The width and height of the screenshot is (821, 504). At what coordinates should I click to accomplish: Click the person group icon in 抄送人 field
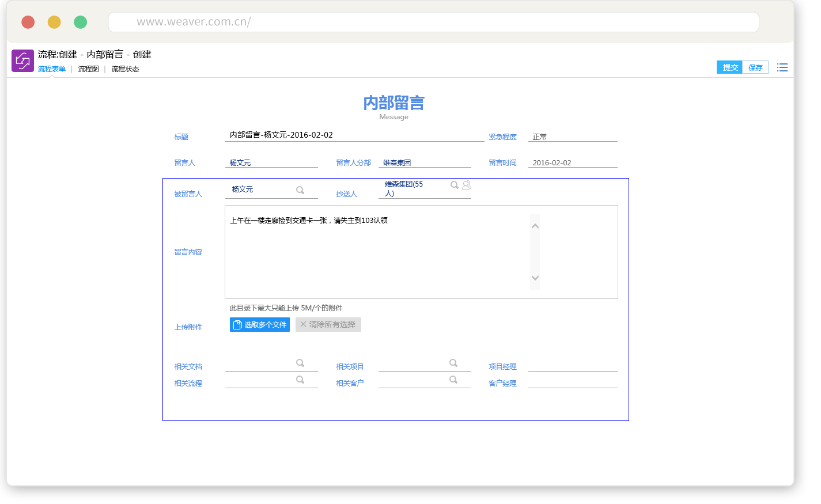(467, 185)
